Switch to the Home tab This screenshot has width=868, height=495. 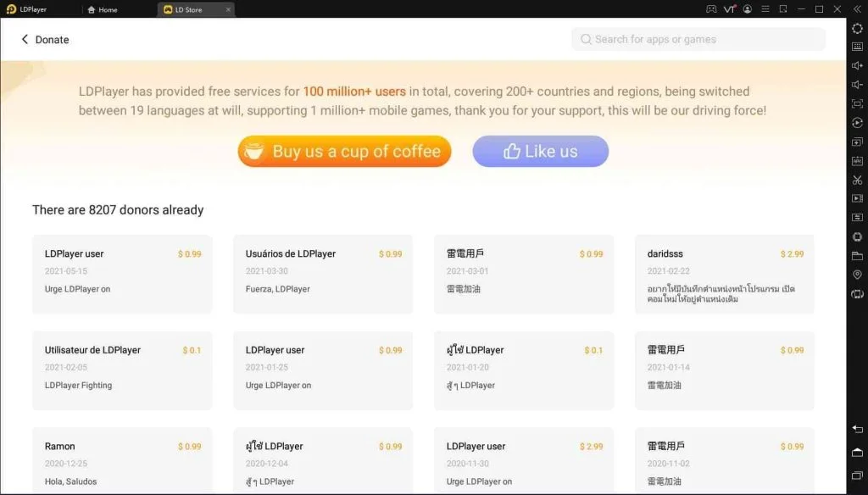point(102,8)
